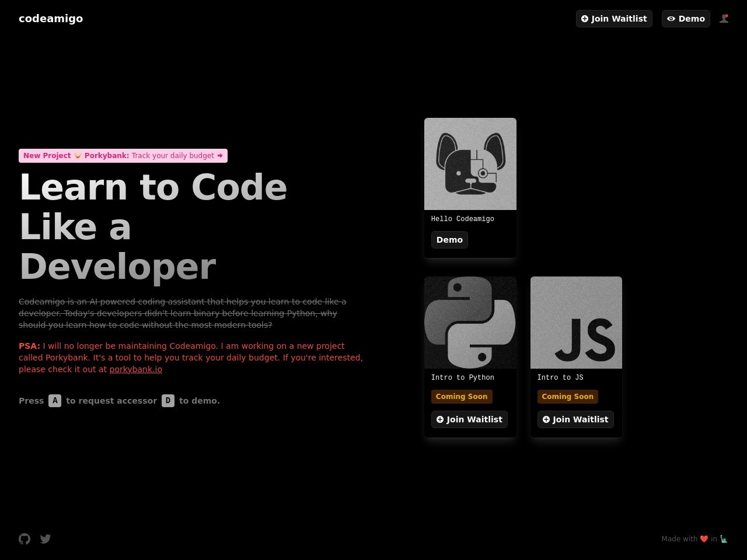Open the Hello Codeamigo dog thumbnail

pos(470,164)
